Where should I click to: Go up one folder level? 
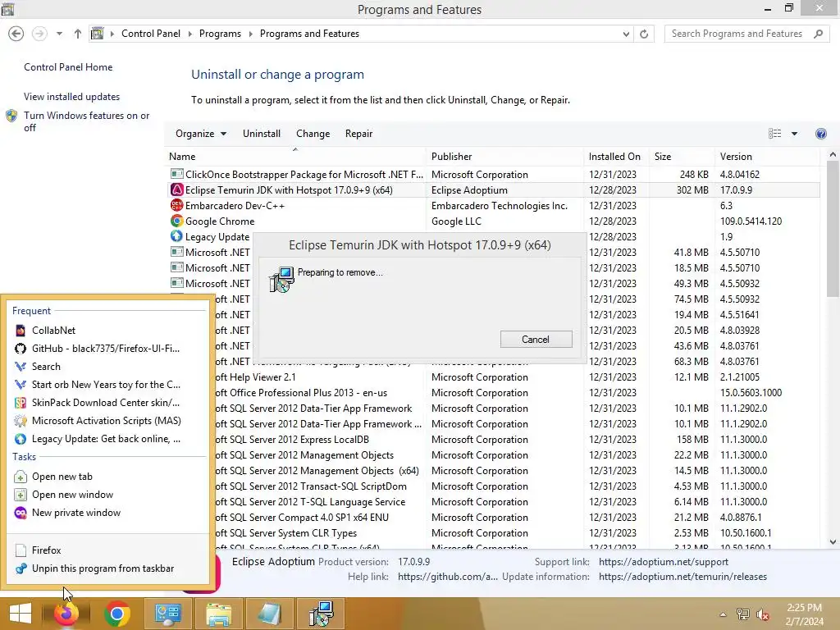point(78,34)
